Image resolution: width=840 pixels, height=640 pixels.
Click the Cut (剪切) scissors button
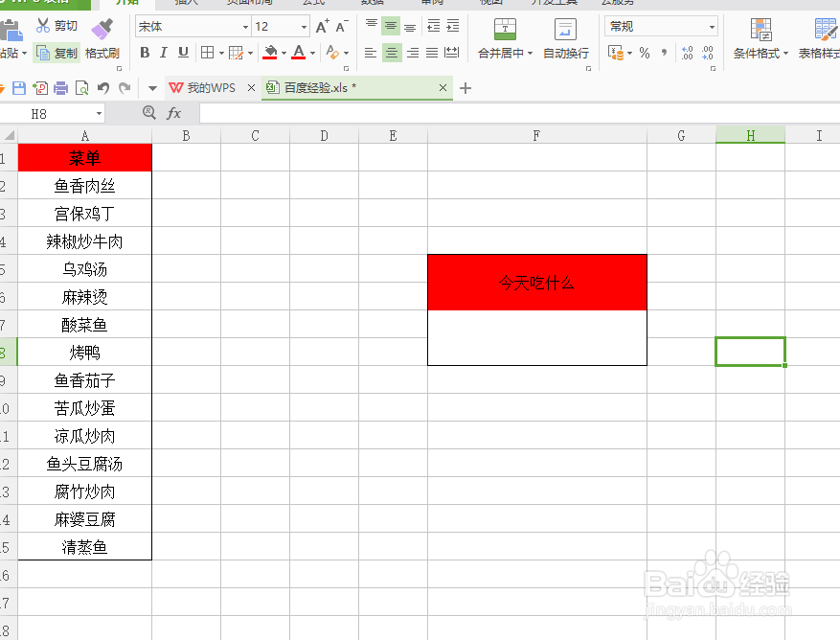[x=57, y=26]
